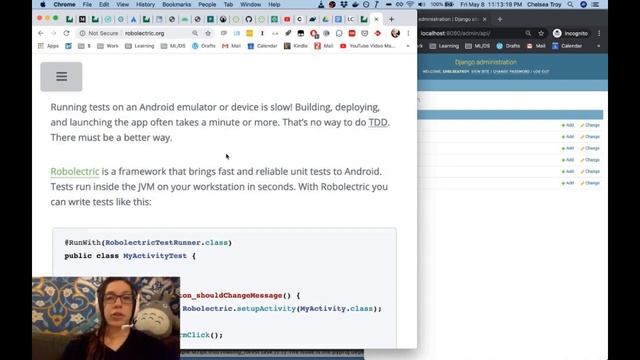Open the profile avatar in Chrome toolbar

[x=395, y=33]
